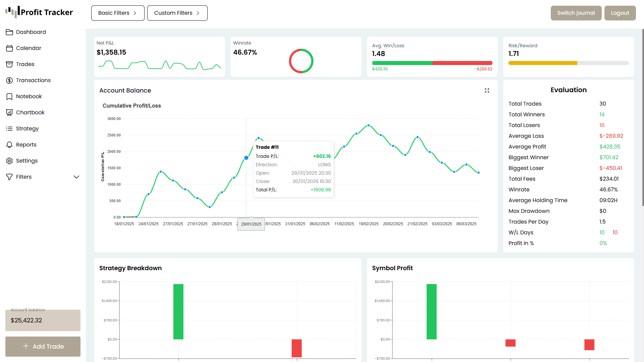Select the Calendar icon
The image size is (644, 362).
pos(9,48)
